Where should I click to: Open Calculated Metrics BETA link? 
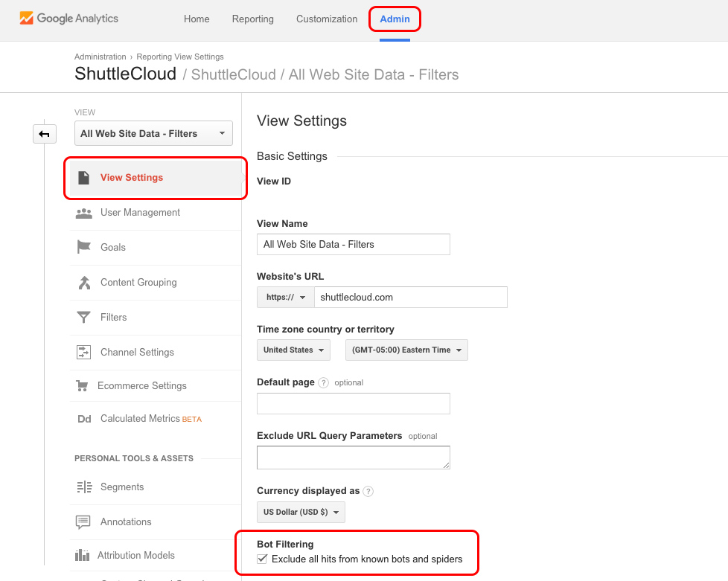click(x=156, y=419)
